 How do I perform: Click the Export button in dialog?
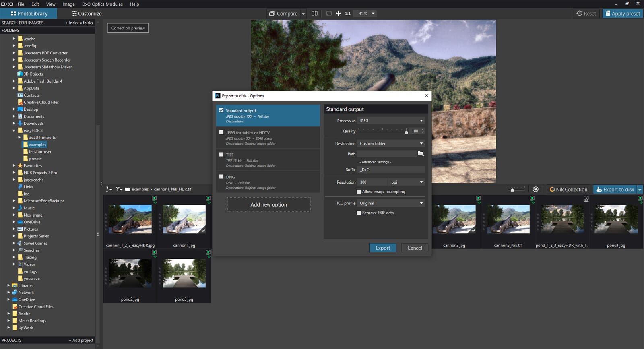tap(383, 248)
